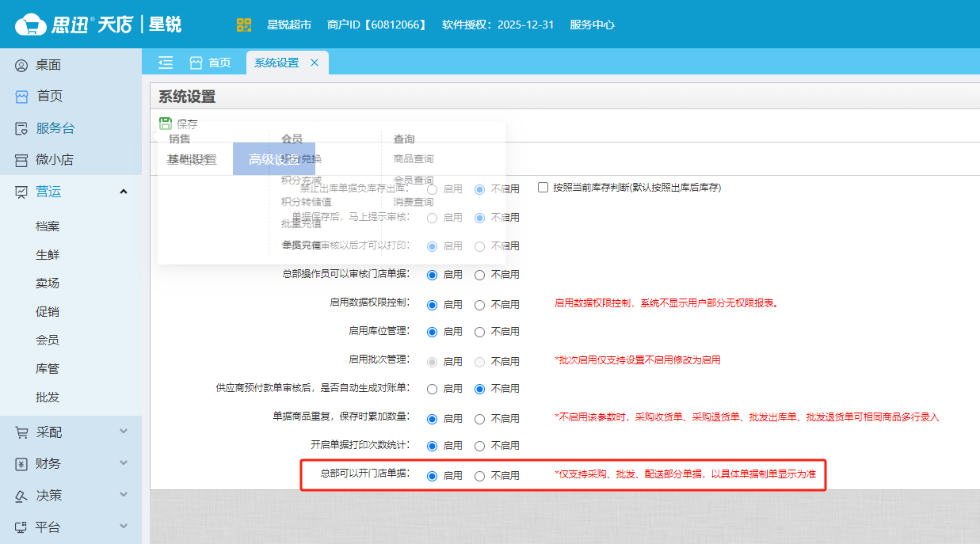Click the 决策 sidebar icon
980x544 pixels.
tap(21, 496)
